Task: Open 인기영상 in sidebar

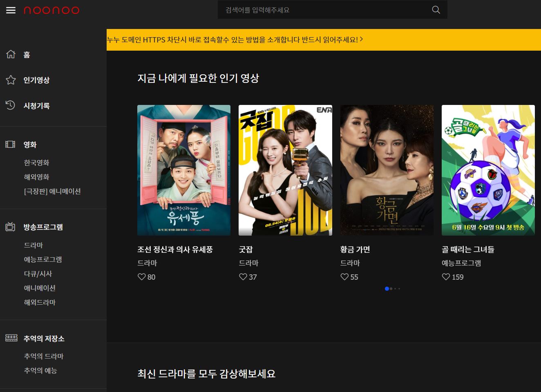Action: click(36, 80)
